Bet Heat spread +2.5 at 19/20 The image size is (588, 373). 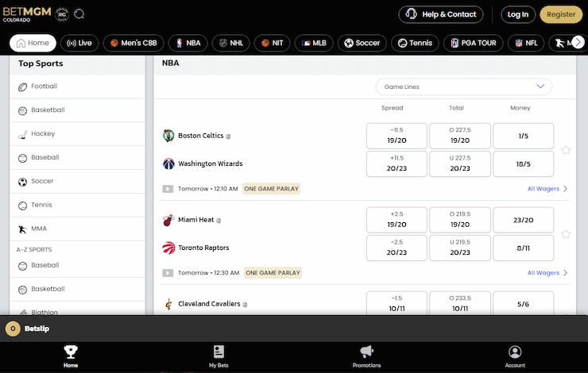pyautogui.click(x=397, y=220)
